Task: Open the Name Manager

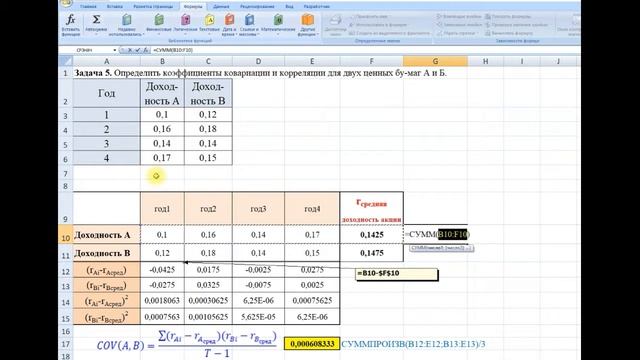Action: point(335,24)
